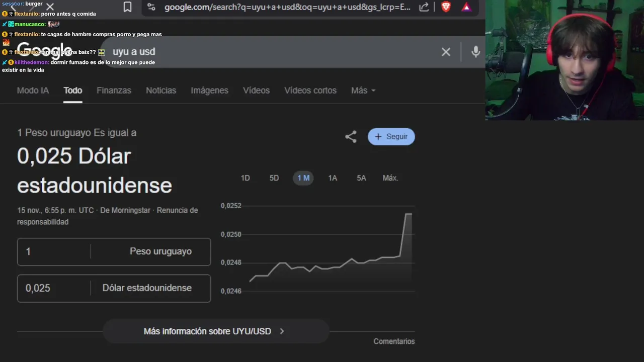This screenshot has width=644, height=362.
Task: Click the 0,025 Dólar estadounidense heading
Action: (x=95, y=170)
